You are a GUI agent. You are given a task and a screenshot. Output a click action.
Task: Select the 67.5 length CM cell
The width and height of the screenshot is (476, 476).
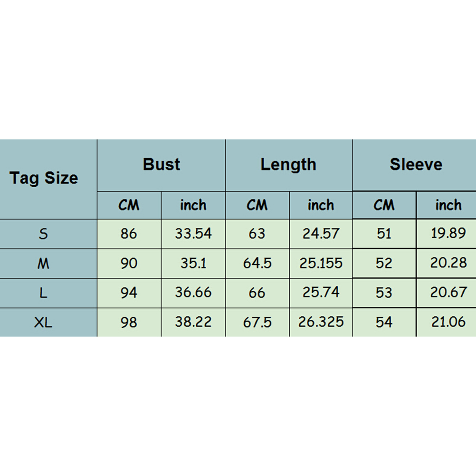pyautogui.click(x=257, y=322)
